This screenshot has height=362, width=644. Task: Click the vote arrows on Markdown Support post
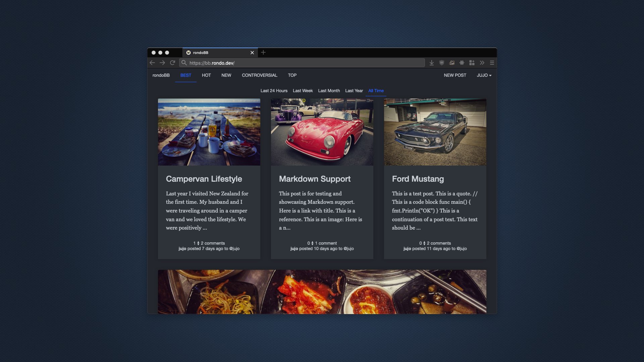tap(312, 243)
